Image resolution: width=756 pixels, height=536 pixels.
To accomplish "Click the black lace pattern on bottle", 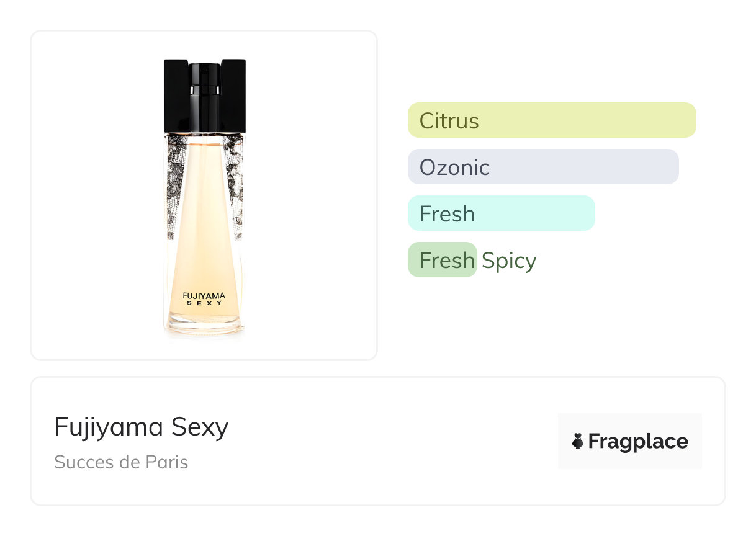I will point(174,186).
